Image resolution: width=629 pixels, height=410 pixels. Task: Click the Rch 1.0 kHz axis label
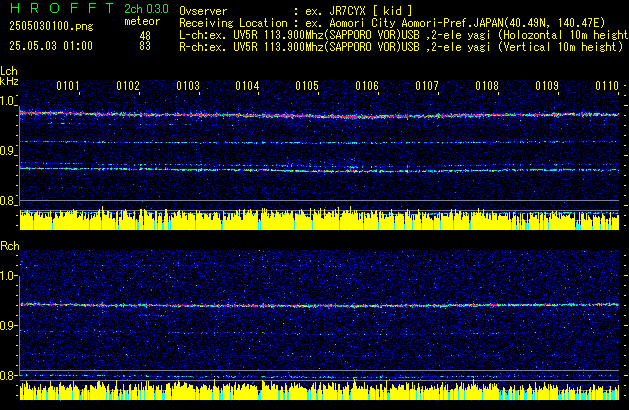pyautogui.click(x=8, y=276)
